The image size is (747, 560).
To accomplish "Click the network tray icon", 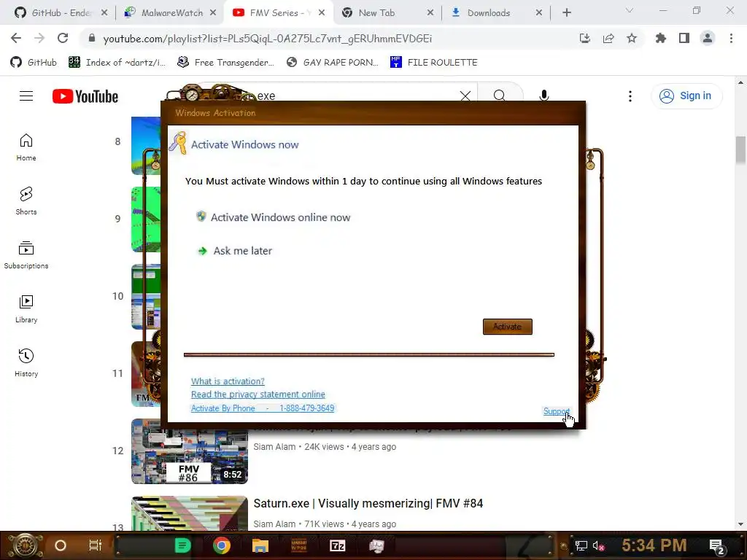I will pyautogui.click(x=581, y=545).
